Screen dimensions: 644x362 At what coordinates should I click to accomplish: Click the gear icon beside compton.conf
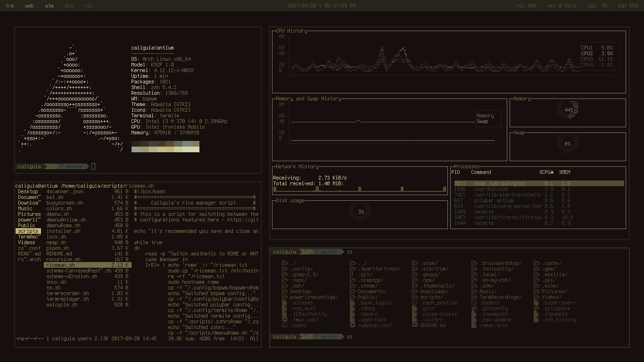pos(353,325)
